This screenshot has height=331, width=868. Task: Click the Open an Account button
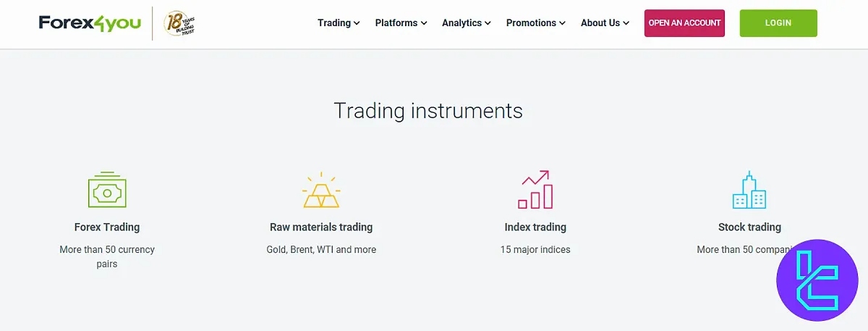tap(684, 23)
